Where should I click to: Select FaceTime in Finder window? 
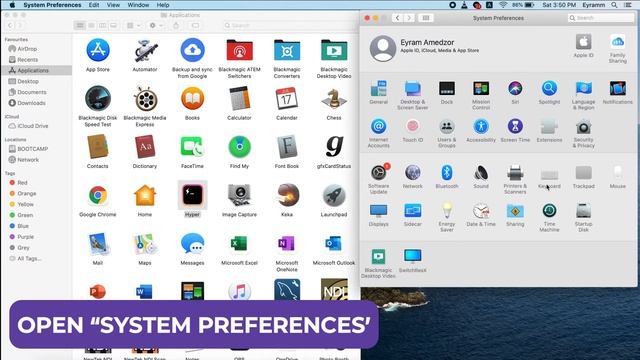click(192, 152)
